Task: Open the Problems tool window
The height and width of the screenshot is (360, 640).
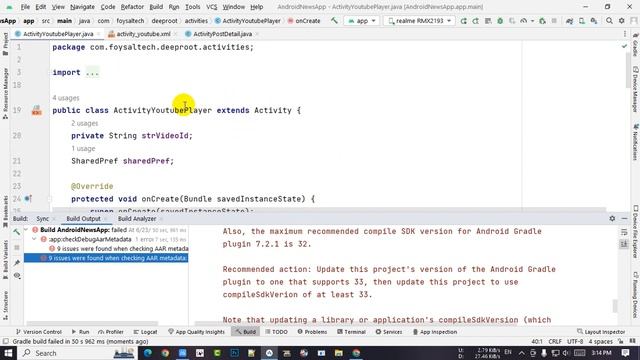Action: (312, 332)
